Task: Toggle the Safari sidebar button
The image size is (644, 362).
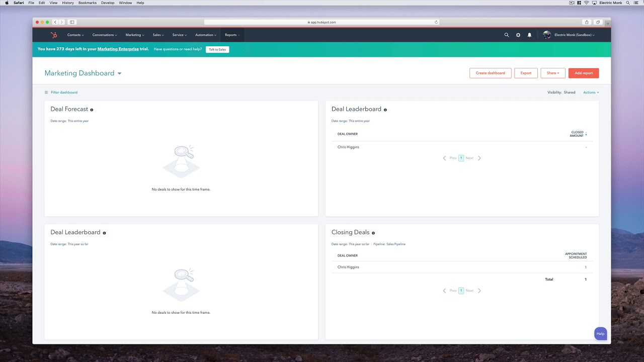Action: pos(72,22)
